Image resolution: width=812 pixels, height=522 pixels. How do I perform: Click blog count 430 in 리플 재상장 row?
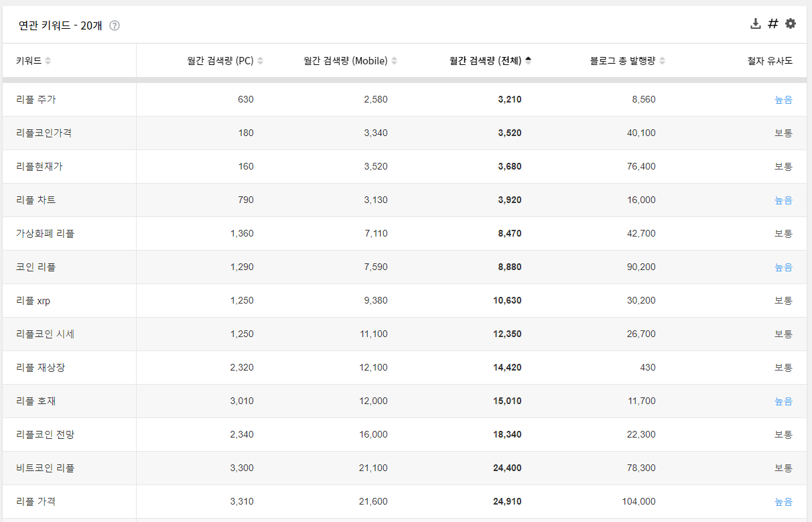pos(648,368)
